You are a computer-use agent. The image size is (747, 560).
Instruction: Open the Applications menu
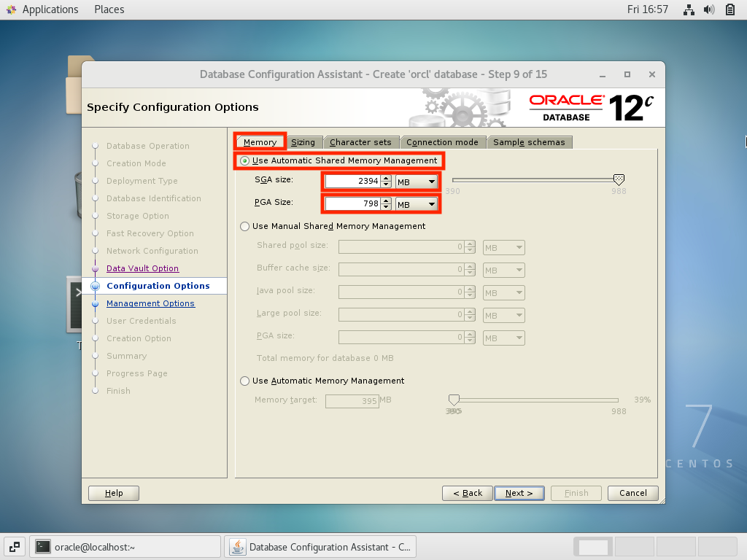50,9
